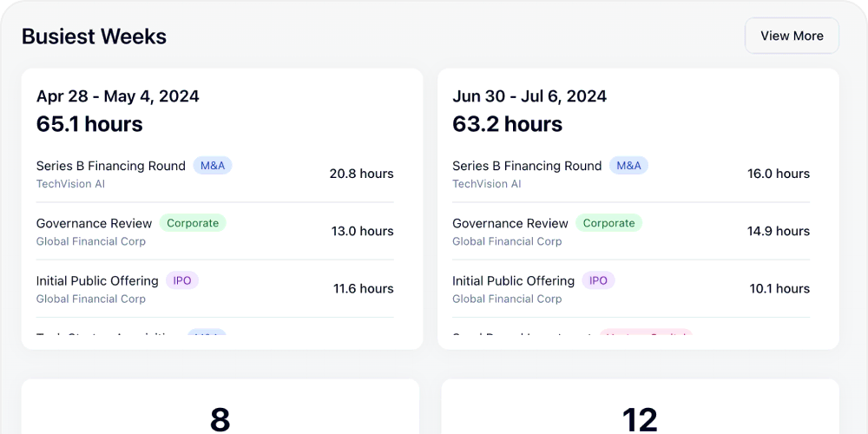Click TechVision AI under Apr 28 week
Screen dimensions: 868x434
click(x=71, y=184)
